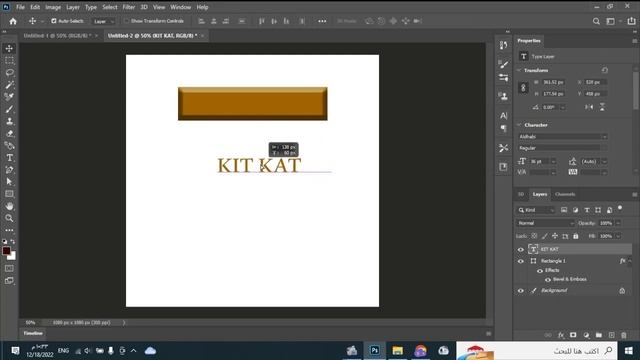This screenshot has height=360, width=640.
Task: Open the blend mode Normal dropdown
Action: pyautogui.click(x=545, y=223)
